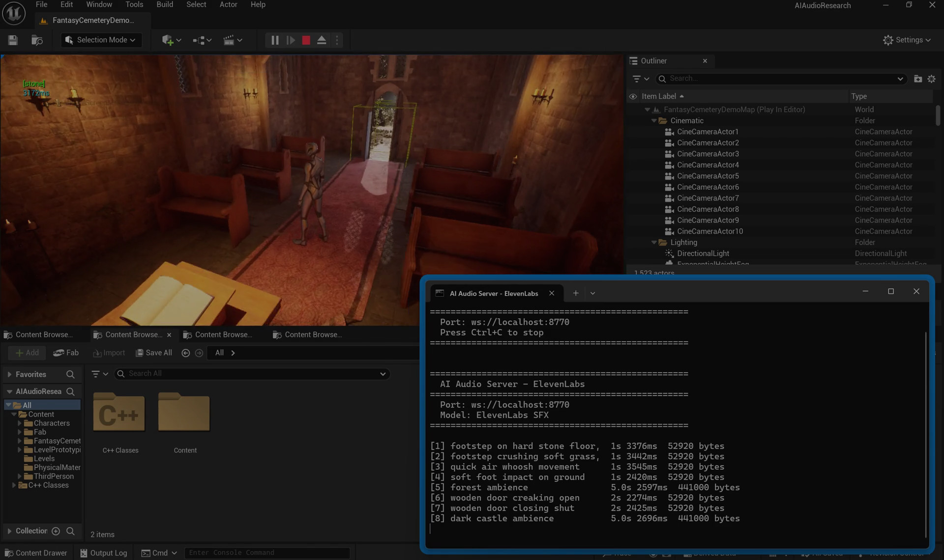
Task: Open the Actor menu
Action: tap(228, 4)
